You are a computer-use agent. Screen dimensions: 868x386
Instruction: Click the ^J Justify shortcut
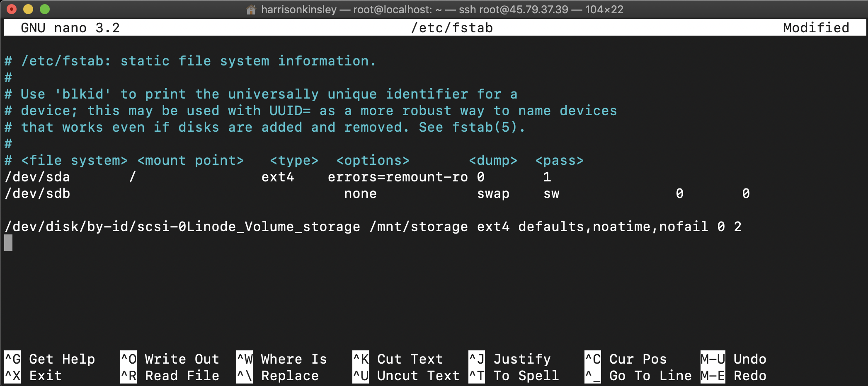(509, 359)
